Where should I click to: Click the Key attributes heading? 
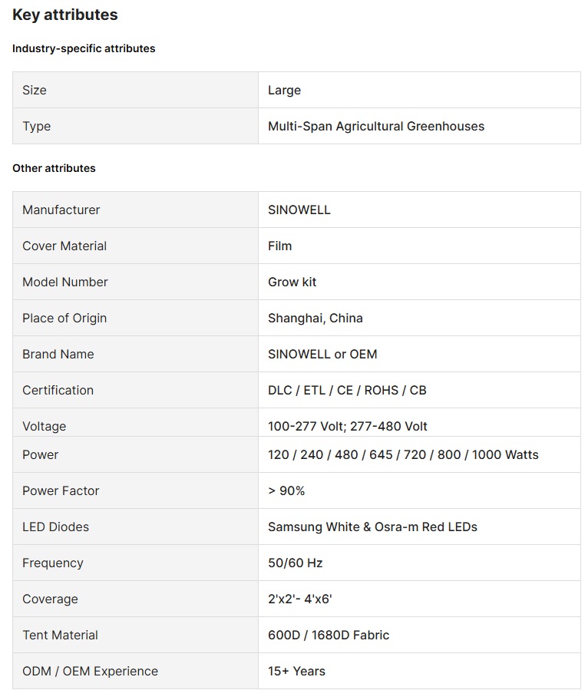pos(65,15)
